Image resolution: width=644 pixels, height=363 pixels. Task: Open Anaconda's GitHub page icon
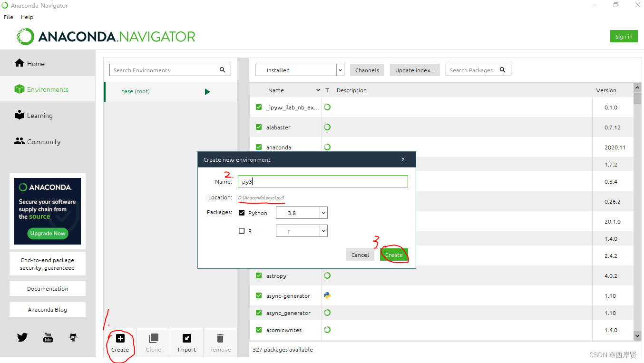(73, 337)
